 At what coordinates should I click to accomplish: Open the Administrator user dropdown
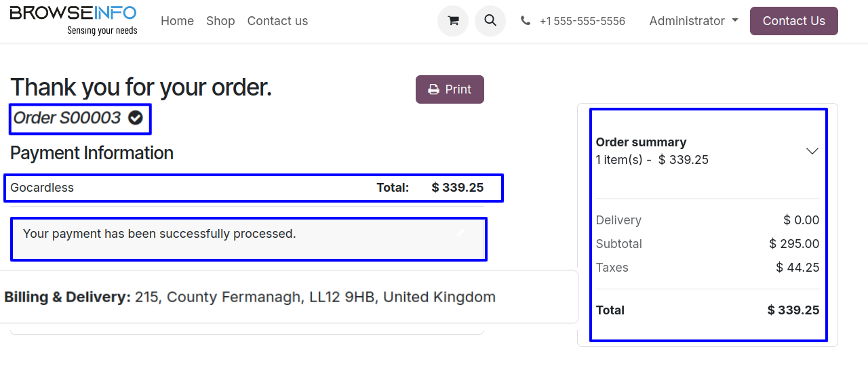[693, 21]
